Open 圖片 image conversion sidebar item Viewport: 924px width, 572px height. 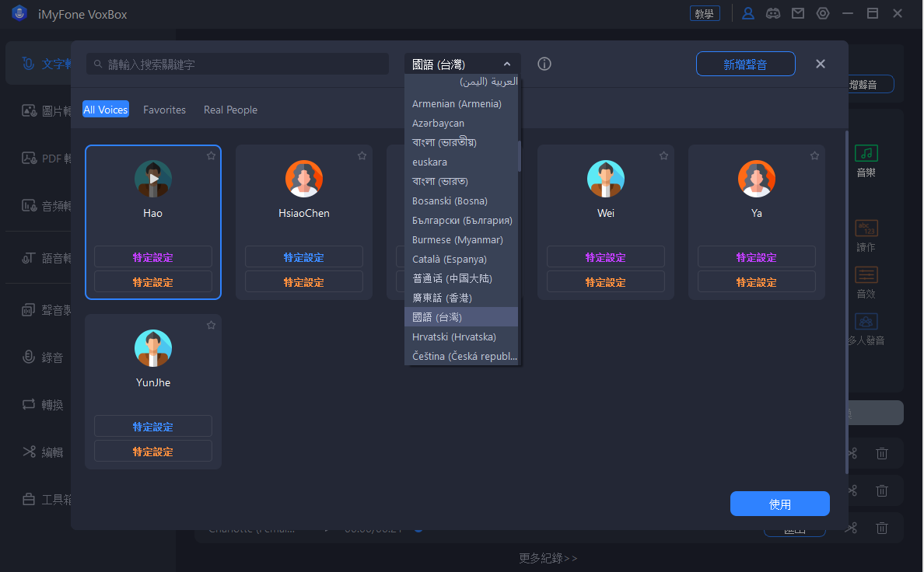pyautogui.click(x=46, y=111)
